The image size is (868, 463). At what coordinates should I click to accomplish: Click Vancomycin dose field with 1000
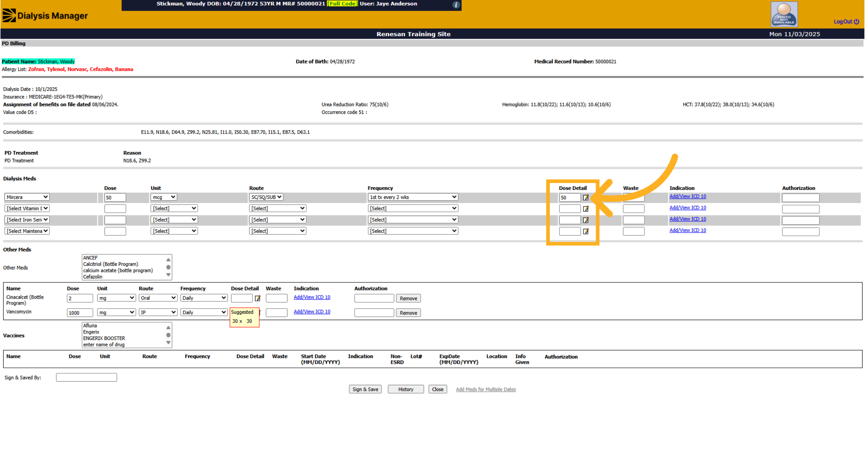[80, 313]
